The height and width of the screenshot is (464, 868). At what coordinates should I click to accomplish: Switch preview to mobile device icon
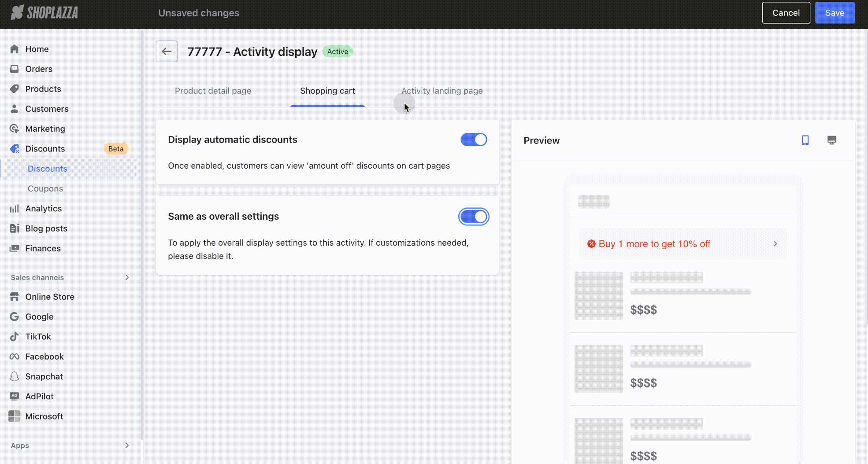pos(805,140)
